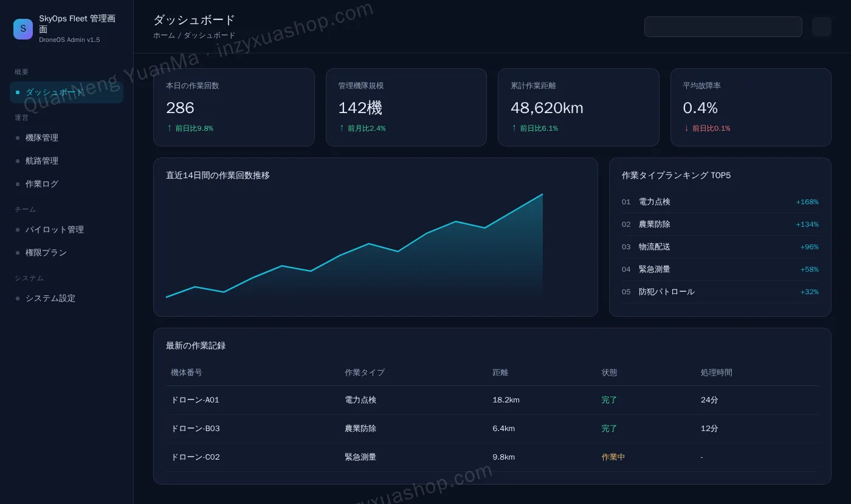The height and width of the screenshot is (504, 851).
Task: Click the 本日の作業回数 stat card
Action: (x=234, y=107)
